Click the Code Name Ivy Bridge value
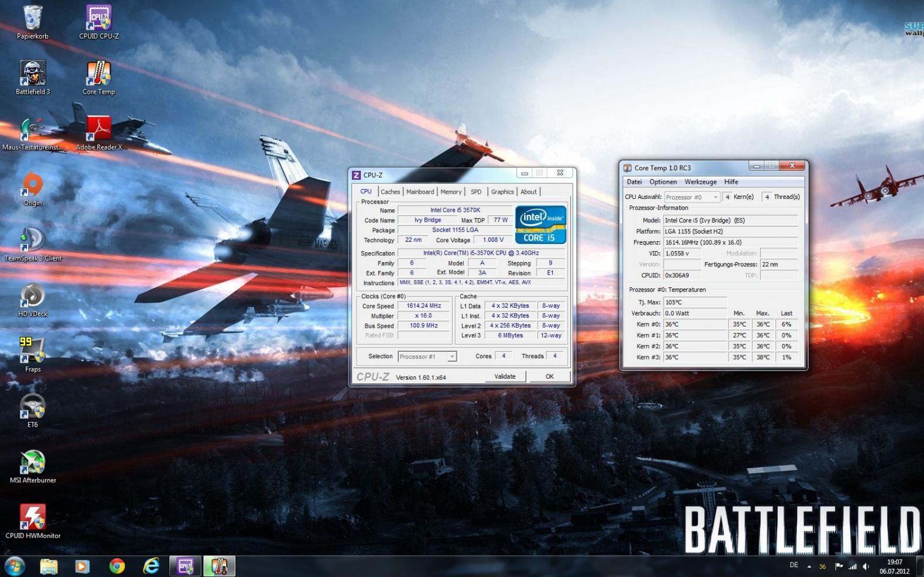Viewport: 924px width, 577px height. click(x=427, y=221)
